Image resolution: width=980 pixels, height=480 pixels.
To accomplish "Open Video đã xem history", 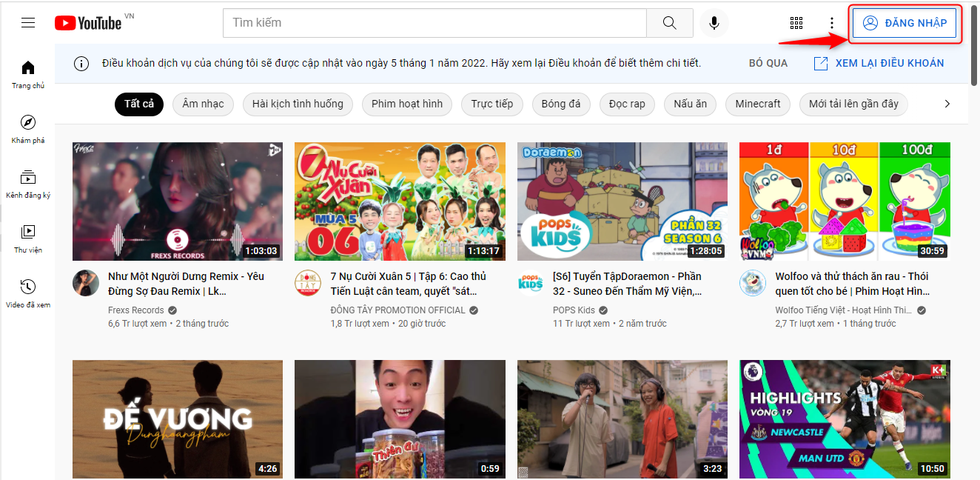I will pos(28,293).
